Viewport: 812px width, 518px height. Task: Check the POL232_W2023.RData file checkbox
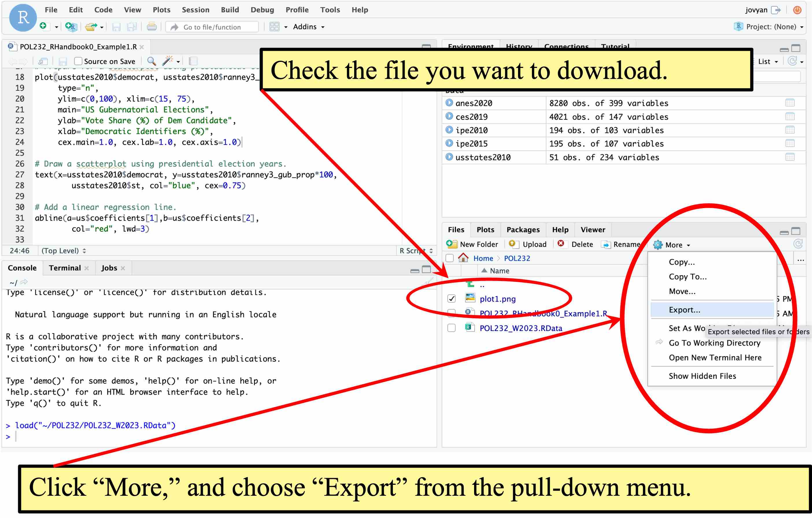pyautogui.click(x=452, y=328)
